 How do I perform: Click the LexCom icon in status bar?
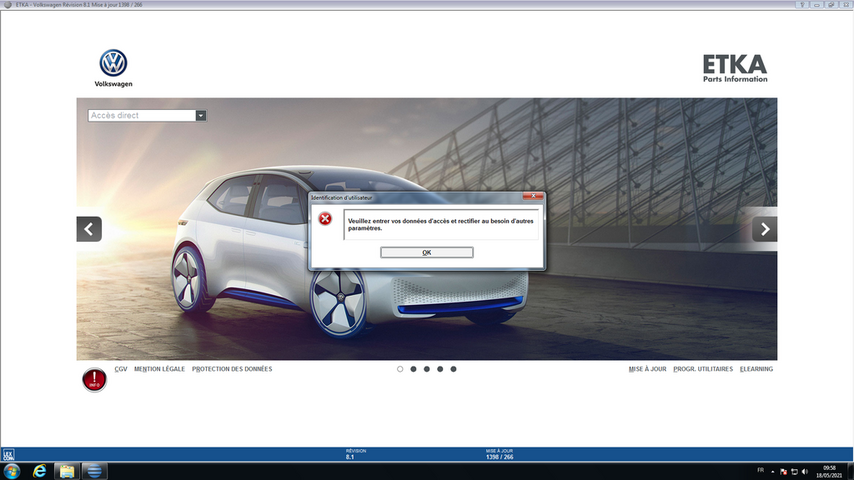[8, 454]
